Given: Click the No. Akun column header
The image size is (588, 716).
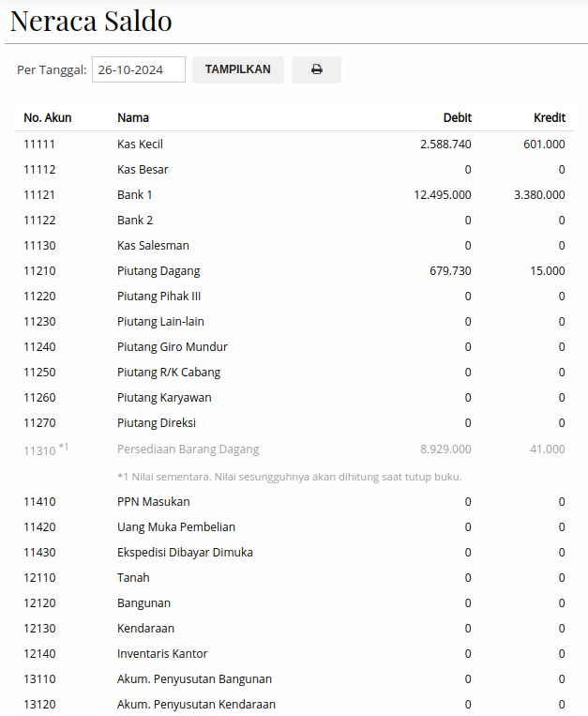Looking at the screenshot, I should (x=47, y=117).
